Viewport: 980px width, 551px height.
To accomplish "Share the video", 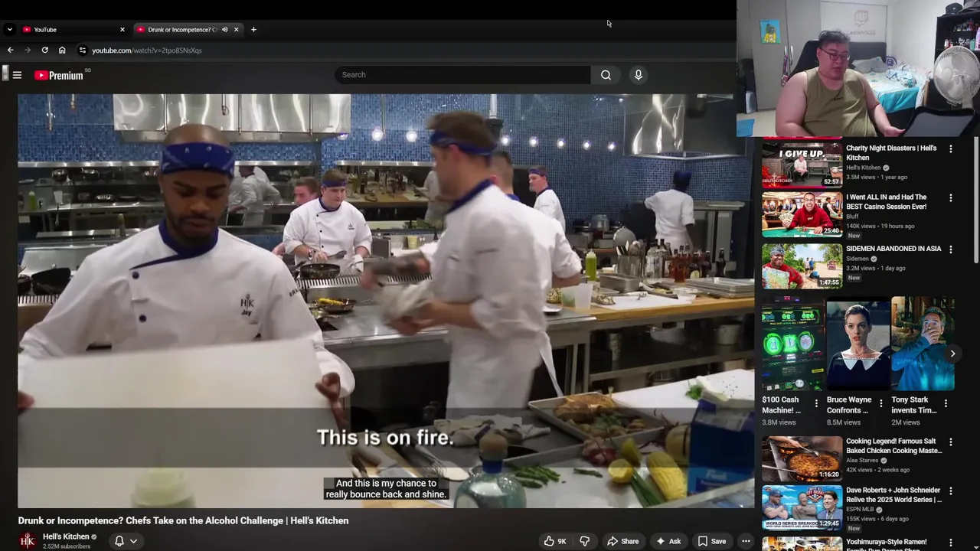I will (x=622, y=541).
